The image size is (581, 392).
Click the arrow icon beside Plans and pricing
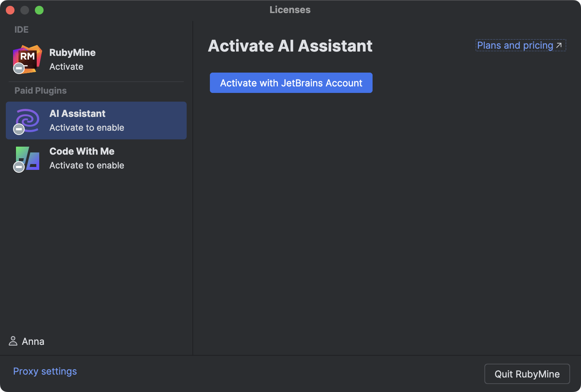point(559,45)
